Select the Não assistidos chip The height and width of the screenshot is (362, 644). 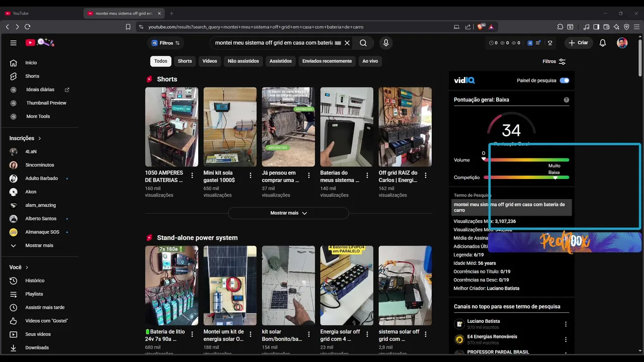click(244, 61)
